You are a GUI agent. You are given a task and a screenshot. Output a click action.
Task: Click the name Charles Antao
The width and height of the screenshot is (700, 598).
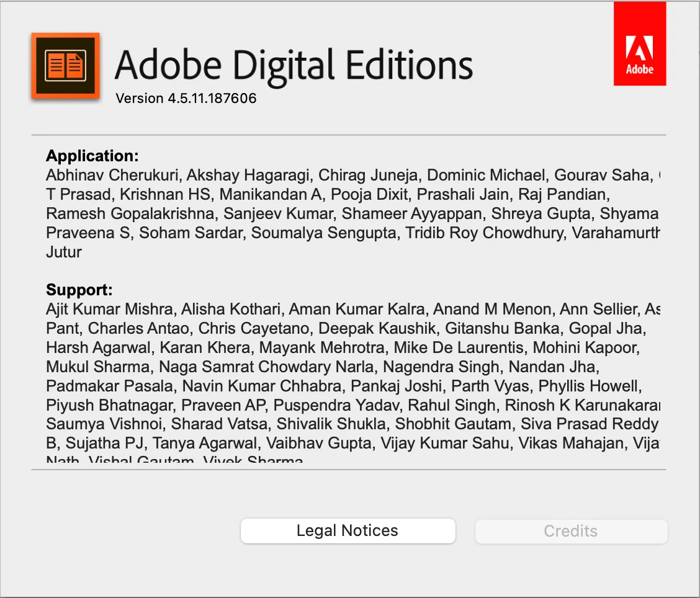(138, 328)
